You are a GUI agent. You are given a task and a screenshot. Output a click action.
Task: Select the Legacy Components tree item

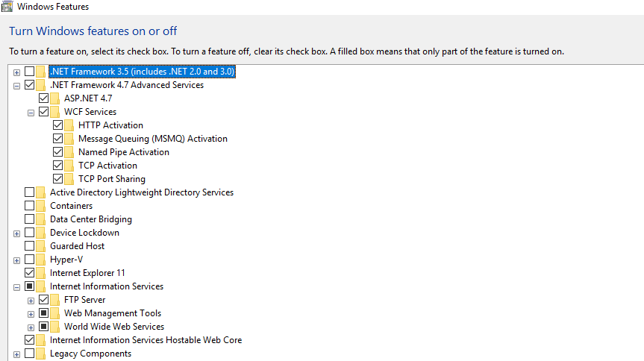point(90,354)
